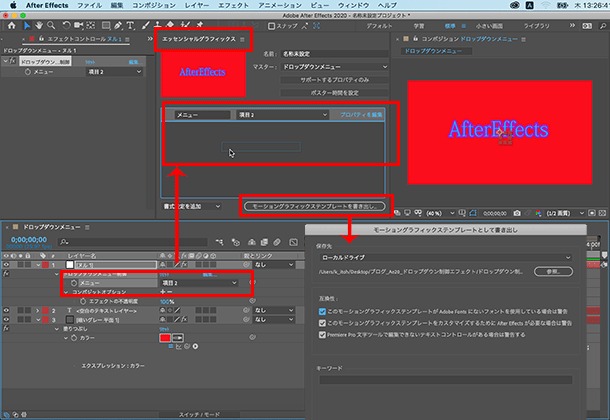
Task: Select the Camera tool in toolbar
Action: pyautogui.click(x=79, y=26)
